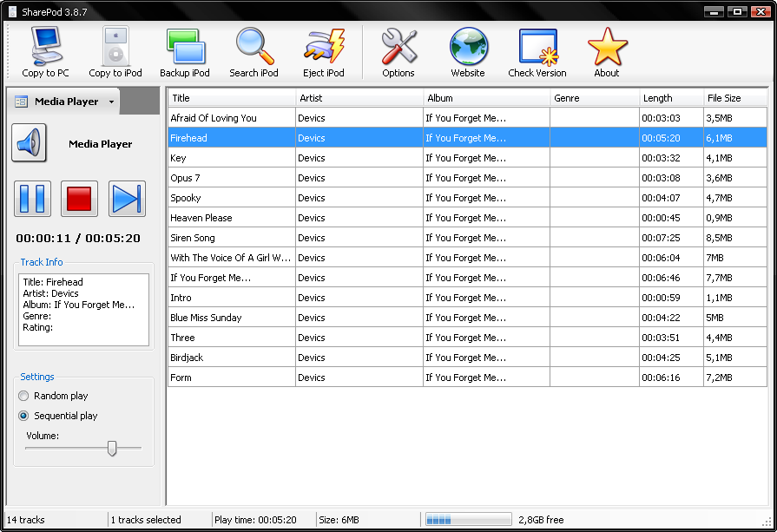
Task: Click the 8,5MB file size cell
Action: coord(735,238)
